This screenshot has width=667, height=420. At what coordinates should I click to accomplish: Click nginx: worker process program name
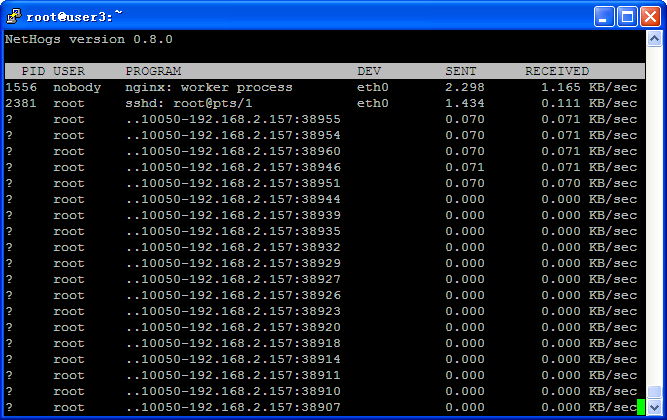pyautogui.click(x=209, y=87)
